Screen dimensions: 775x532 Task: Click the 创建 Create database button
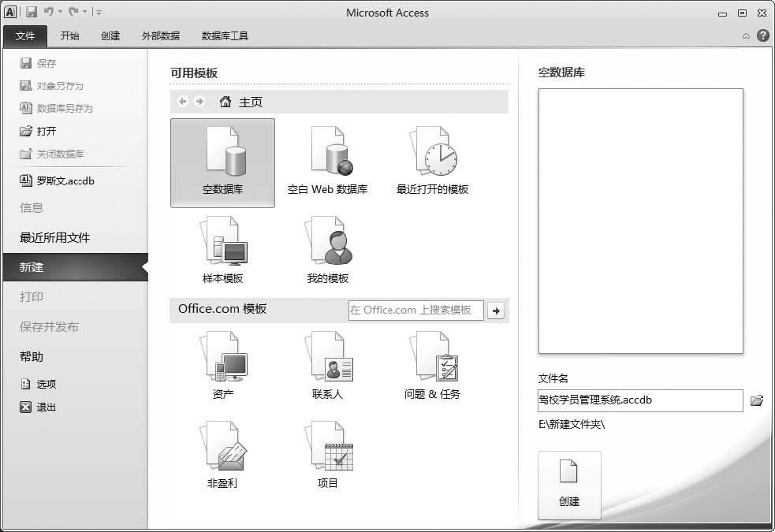pos(569,485)
